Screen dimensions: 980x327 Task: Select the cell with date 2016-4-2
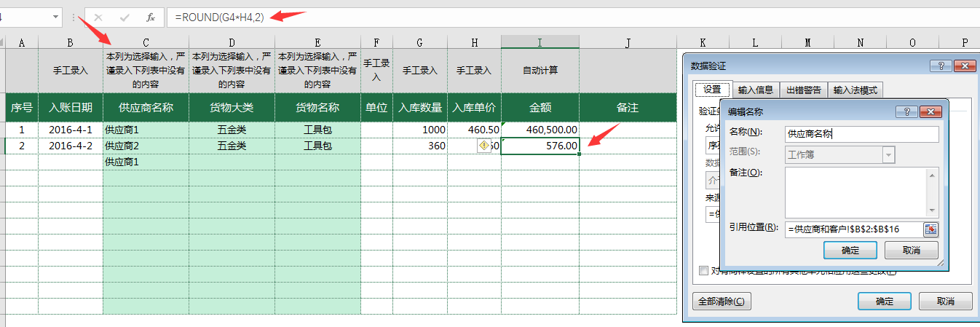(71, 146)
